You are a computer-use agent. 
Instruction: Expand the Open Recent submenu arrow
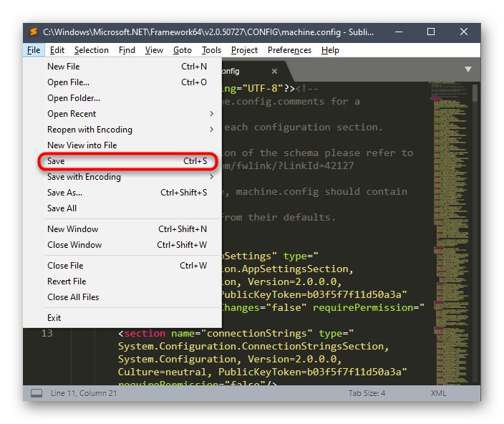point(211,113)
